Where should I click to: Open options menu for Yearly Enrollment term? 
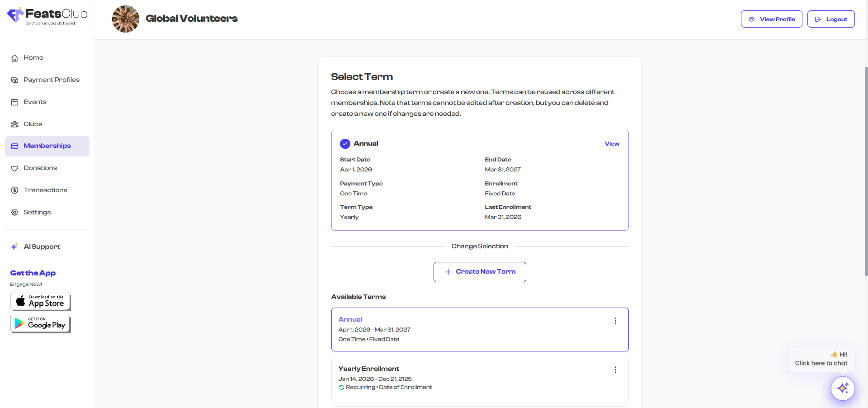[x=615, y=370]
